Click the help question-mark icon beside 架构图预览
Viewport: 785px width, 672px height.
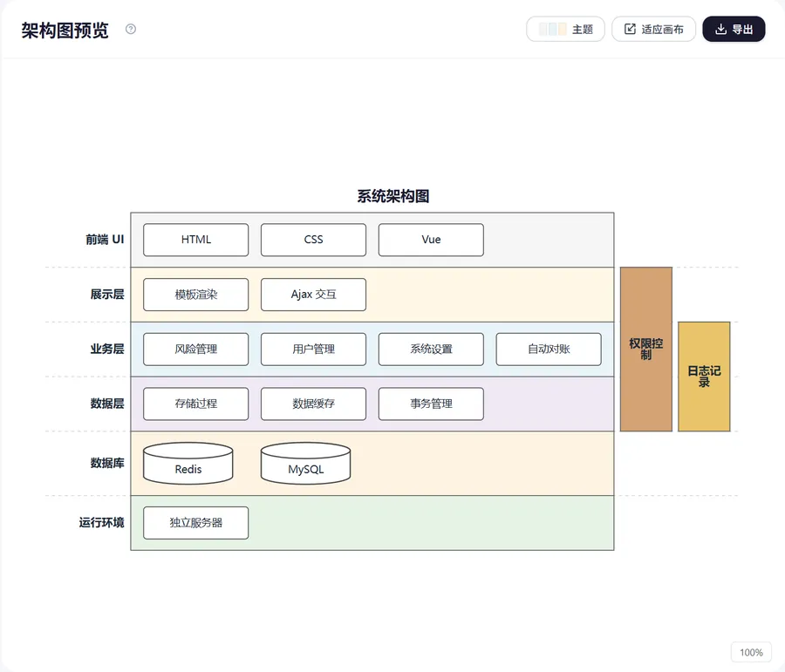[x=131, y=29]
